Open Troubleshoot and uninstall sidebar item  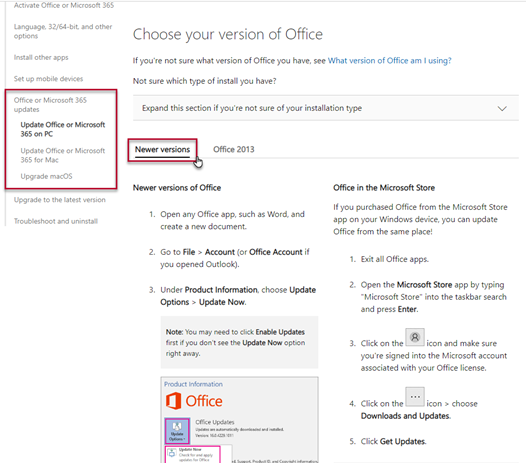click(x=56, y=221)
